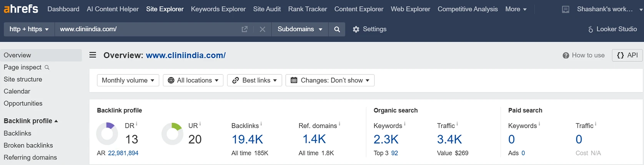This screenshot has height=165, width=644.
Task: Open Looker Studio integration
Action: (612, 29)
